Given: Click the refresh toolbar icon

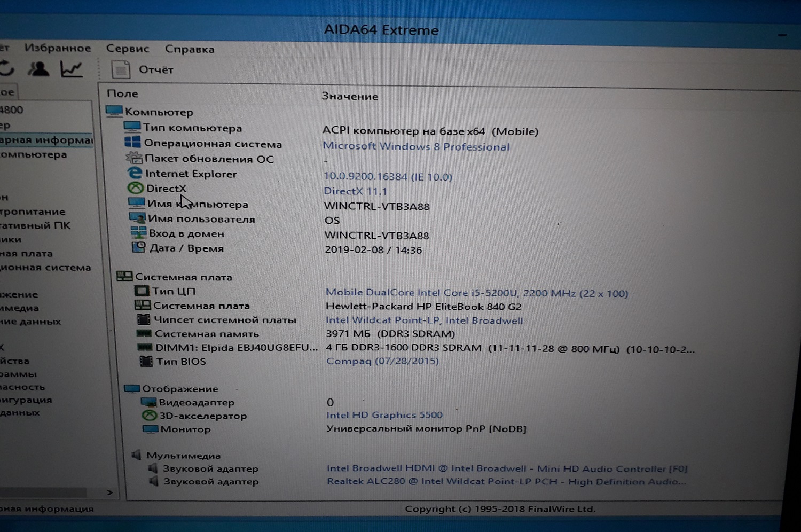Looking at the screenshot, I should [x=6, y=68].
